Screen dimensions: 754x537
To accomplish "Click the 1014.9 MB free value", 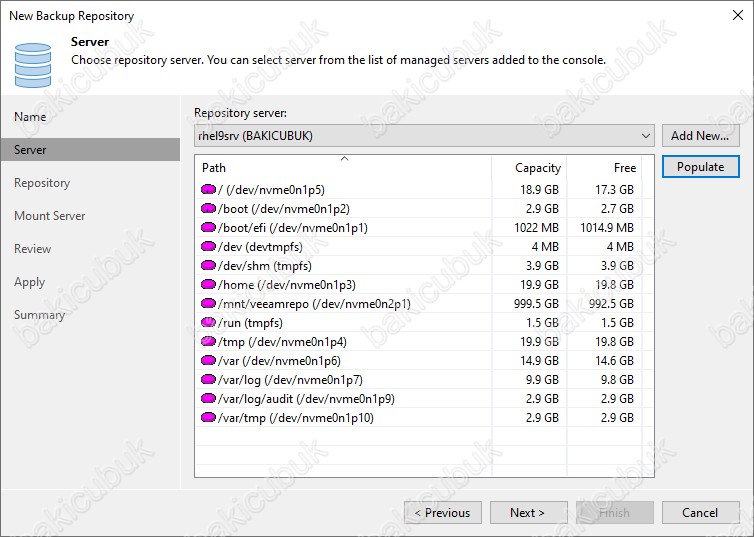I will [x=607, y=228].
